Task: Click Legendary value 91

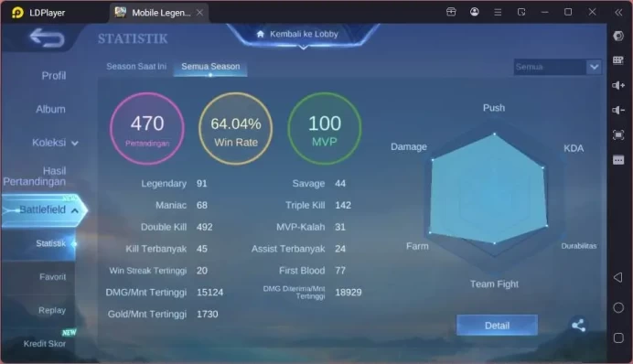Action: 202,184
